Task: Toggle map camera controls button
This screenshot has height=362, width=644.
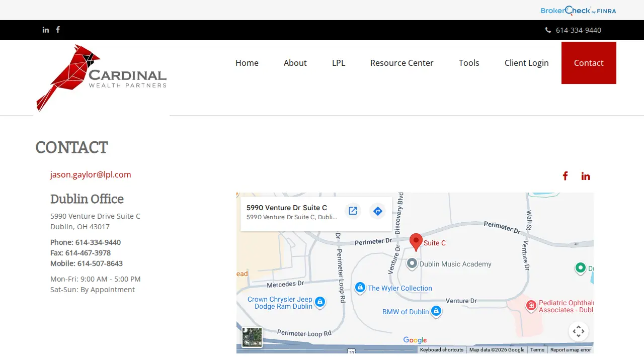Action: [x=579, y=331]
